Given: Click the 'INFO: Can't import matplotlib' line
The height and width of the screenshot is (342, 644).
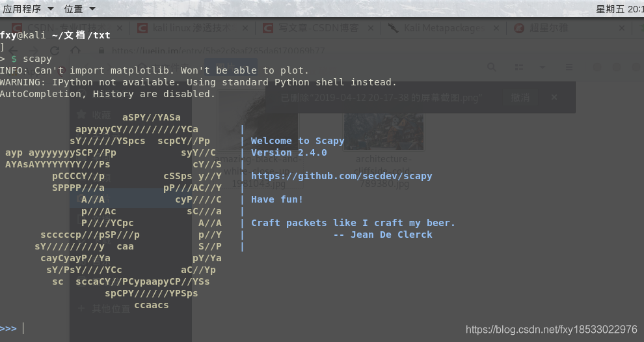Looking at the screenshot, I should click(154, 70).
